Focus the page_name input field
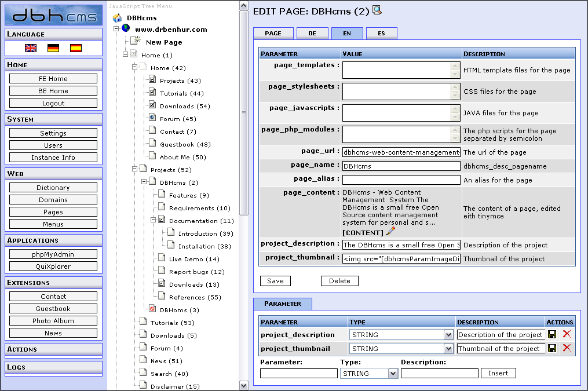This screenshot has width=588, height=391. point(401,166)
